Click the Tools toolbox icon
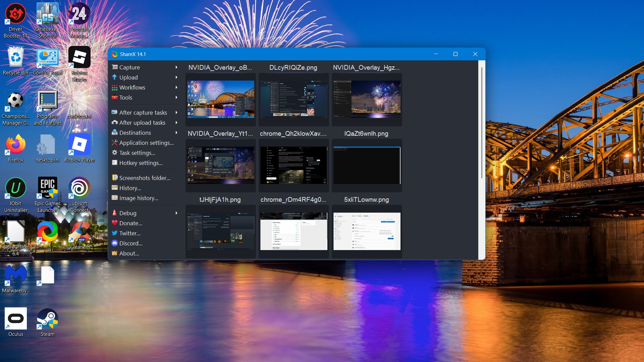 (x=115, y=98)
